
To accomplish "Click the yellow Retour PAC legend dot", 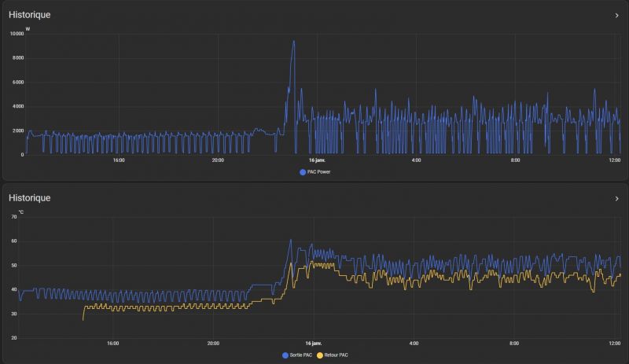I will point(329,355).
